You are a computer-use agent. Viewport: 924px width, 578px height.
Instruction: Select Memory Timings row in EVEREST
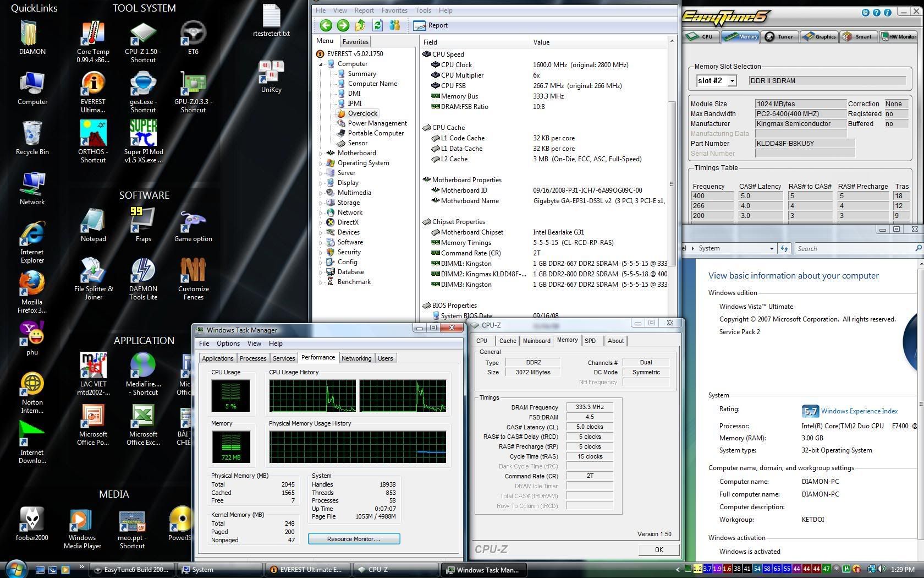pyautogui.click(x=544, y=243)
